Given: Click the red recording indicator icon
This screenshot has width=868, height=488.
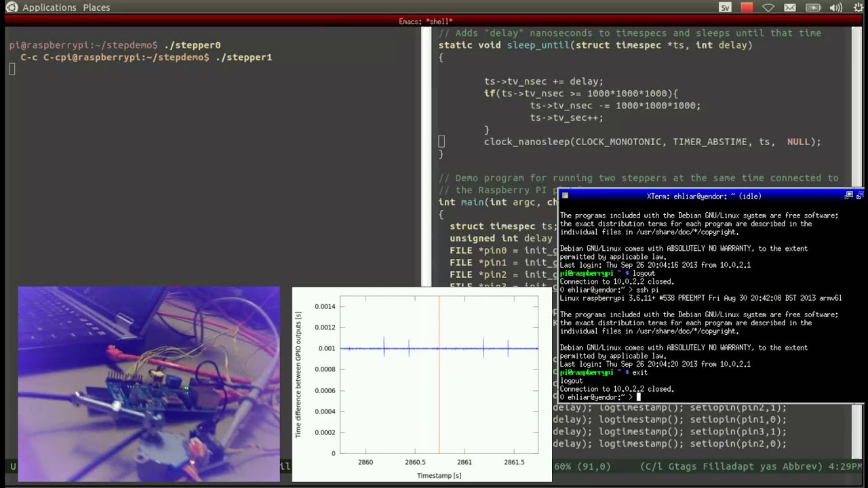Looking at the screenshot, I should coord(747,7).
